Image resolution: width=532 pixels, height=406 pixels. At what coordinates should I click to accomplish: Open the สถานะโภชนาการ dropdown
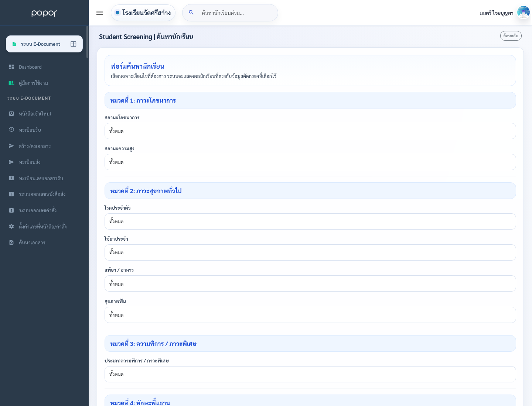tap(310, 131)
